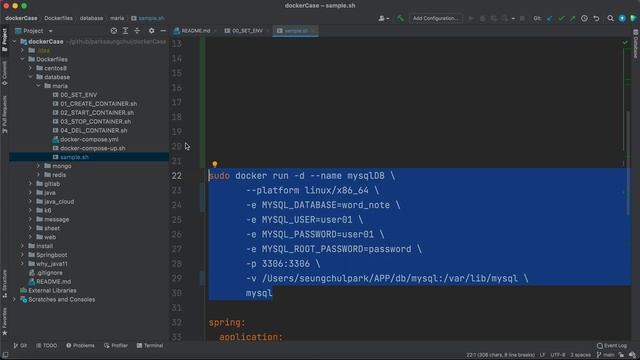The height and width of the screenshot is (360, 640).
Task: Click the editor vertical scrollbar thumb
Action: pos(628,163)
